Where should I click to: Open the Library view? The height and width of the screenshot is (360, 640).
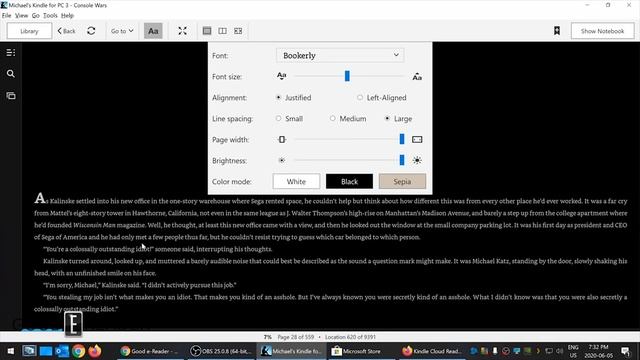coord(29,31)
